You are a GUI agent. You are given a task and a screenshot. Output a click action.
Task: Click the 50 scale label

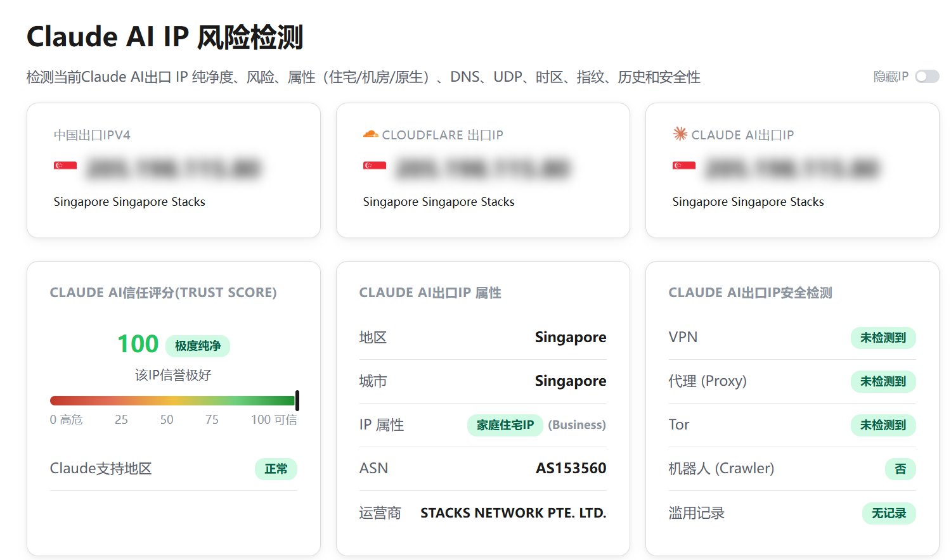167,419
